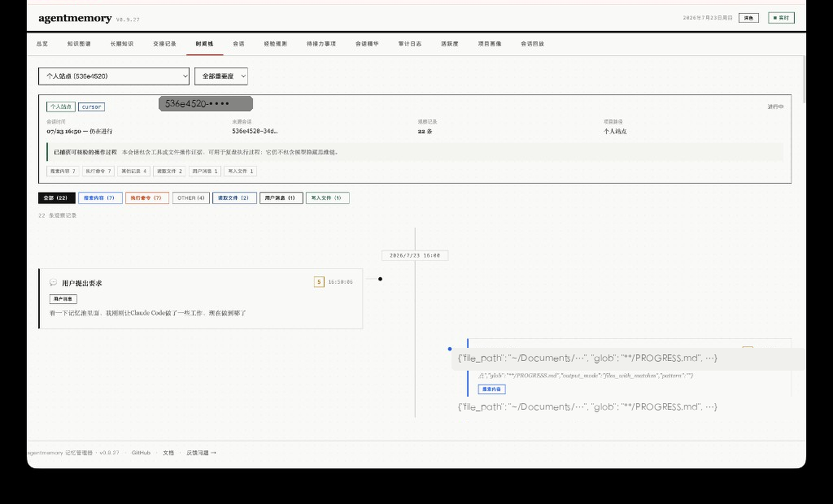Click the agentmemory logo title
Screen dimensions: 833x504
point(75,18)
